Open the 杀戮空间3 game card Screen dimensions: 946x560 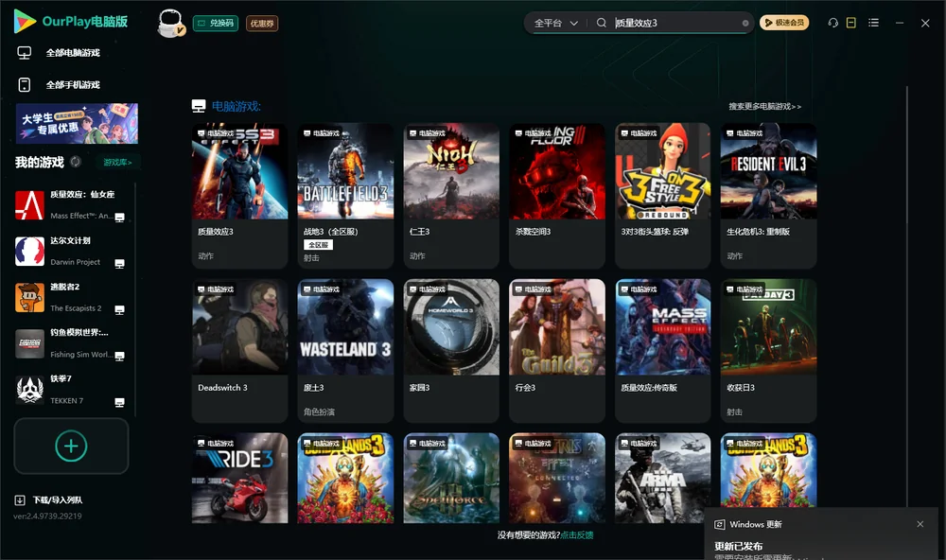pyautogui.click(x=557, y=196)
